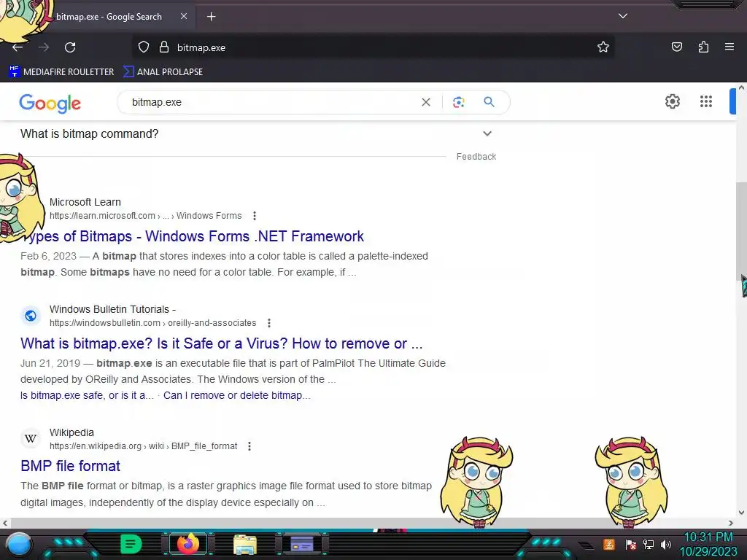The width and height of the screenshot is (747, 560).
Task: Open the Extensions puzzle icon
Action: (x=703, y=47)
